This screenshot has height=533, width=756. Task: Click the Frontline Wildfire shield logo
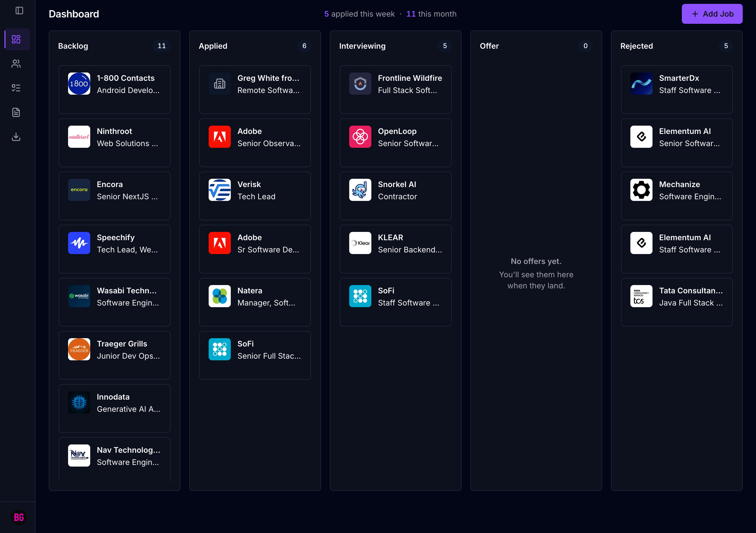pos(360,84)
